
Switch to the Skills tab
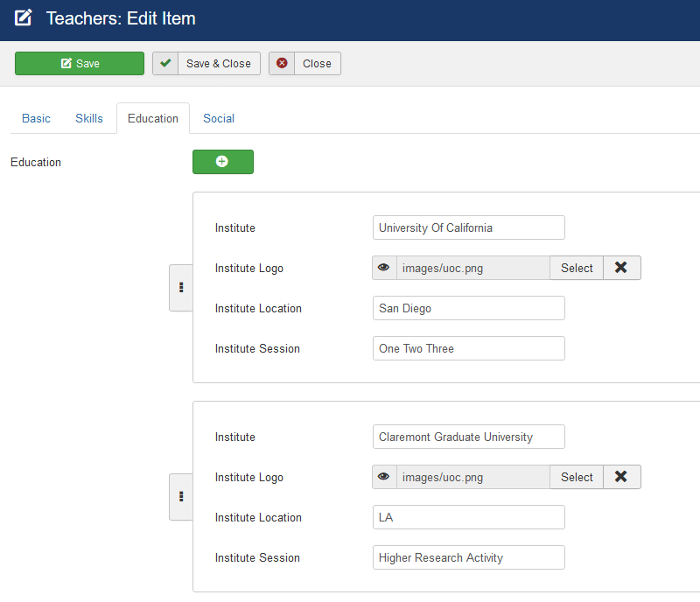tap(88, 118)
